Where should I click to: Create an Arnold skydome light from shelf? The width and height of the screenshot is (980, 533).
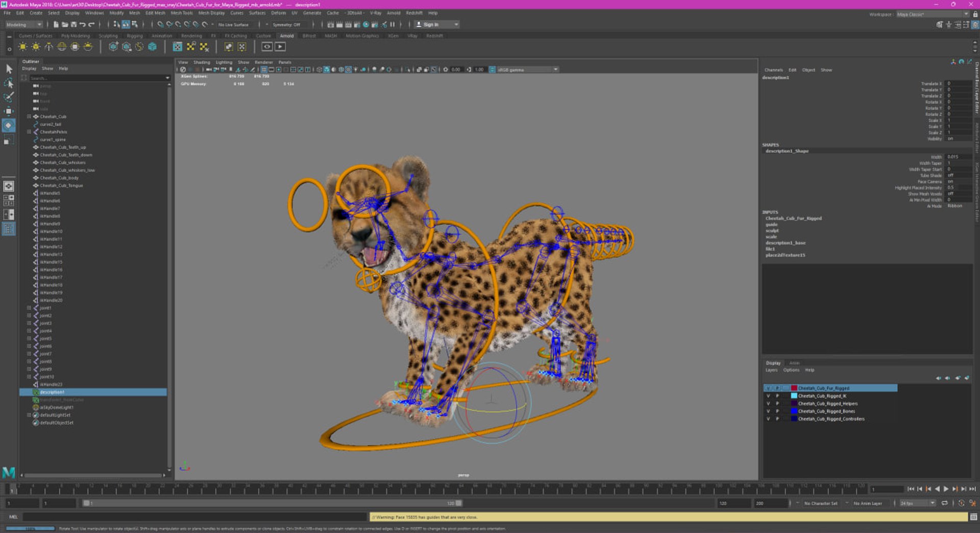tap(62, 47)
